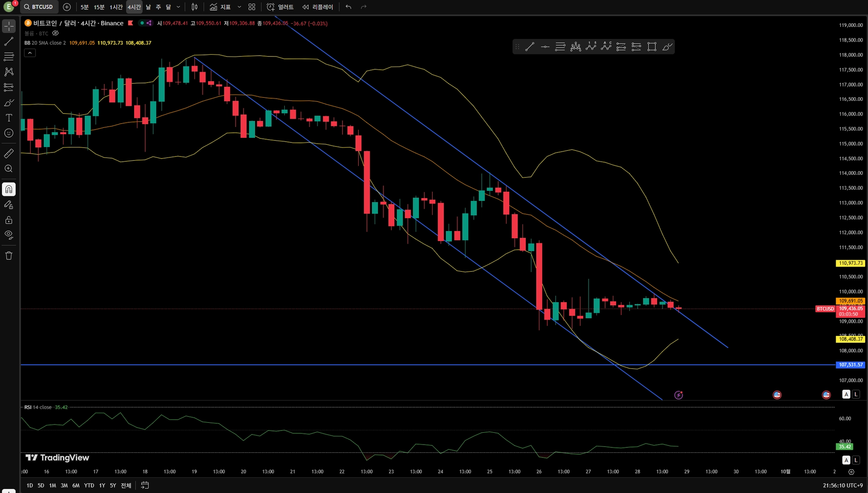Viewport: 868px width, 493px height.
Task: Toggle lock all drawings
Action: point(9,220)
